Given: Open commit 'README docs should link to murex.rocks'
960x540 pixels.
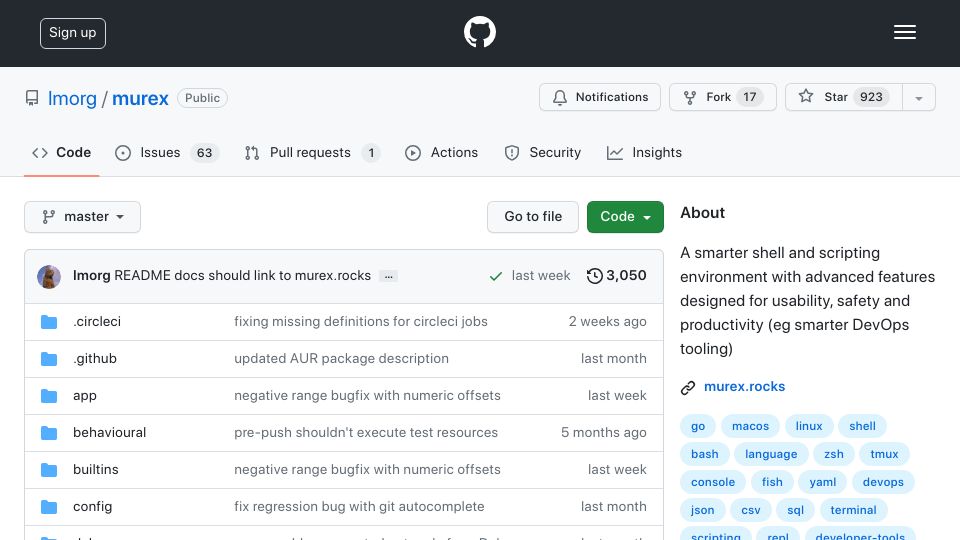Looking at the screenshot, I should (242, 276).
